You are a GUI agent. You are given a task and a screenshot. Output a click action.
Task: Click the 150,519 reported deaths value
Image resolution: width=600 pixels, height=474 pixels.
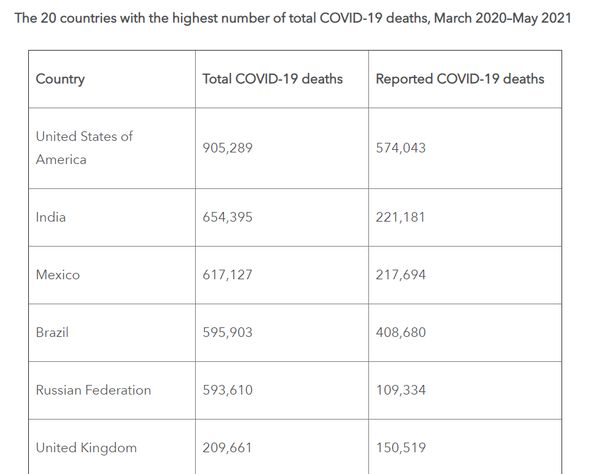tap(400, 448)
